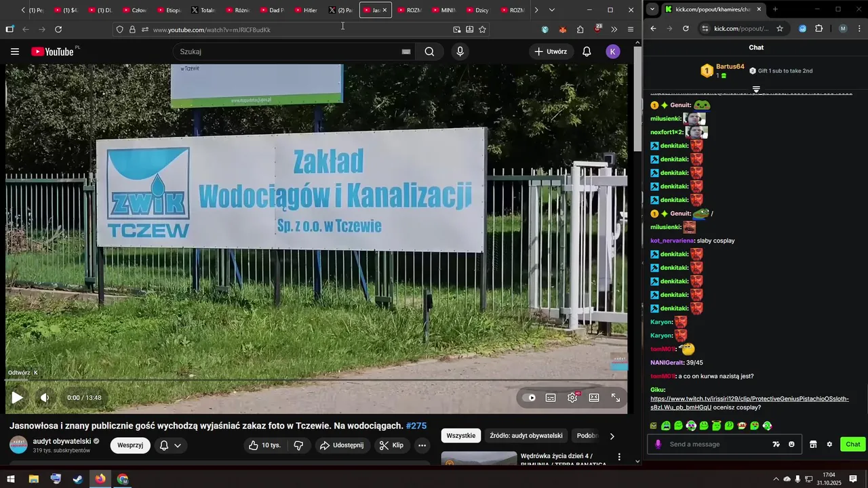Open the Kick chat shop icon
Viewport: 868px width, 488px height.
click(x=813, y=445)
